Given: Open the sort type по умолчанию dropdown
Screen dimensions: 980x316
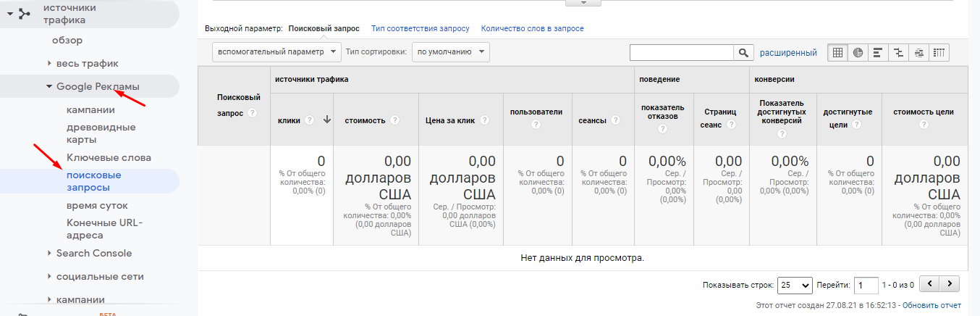Looking at the screenshot, I should tap(450, 52).
